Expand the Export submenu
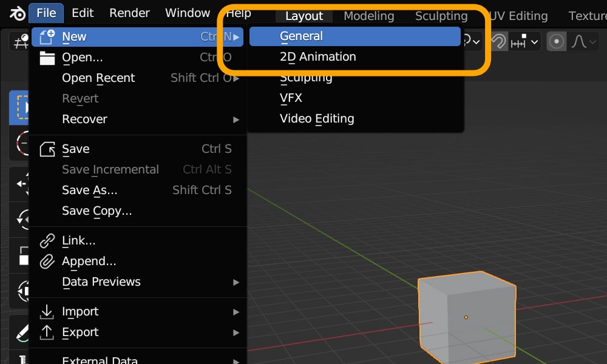 [x=137, y=332]
